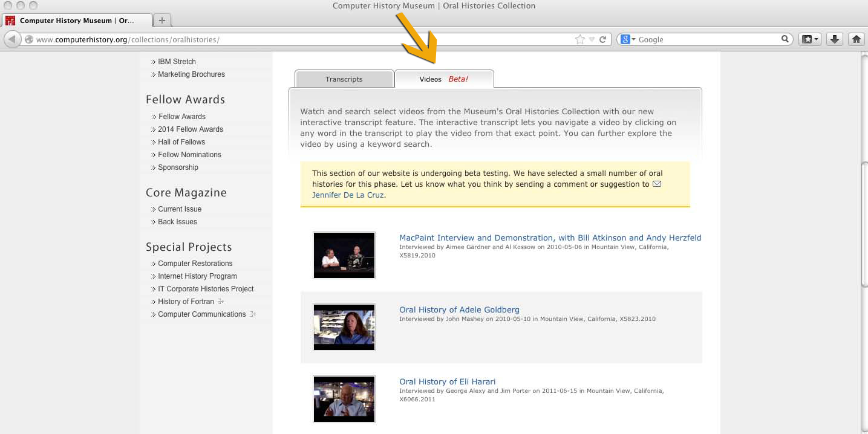Click the browser back arrow button

click(11, 39)
